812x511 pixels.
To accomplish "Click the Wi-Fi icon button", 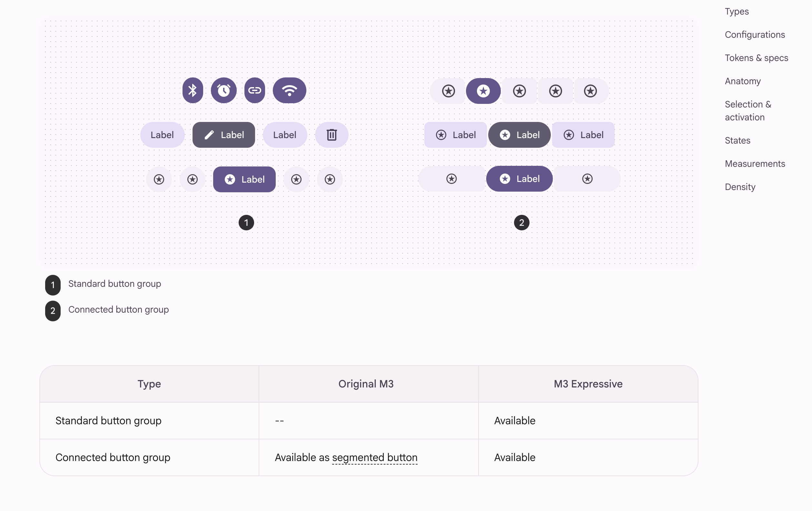I will [289, 90].
